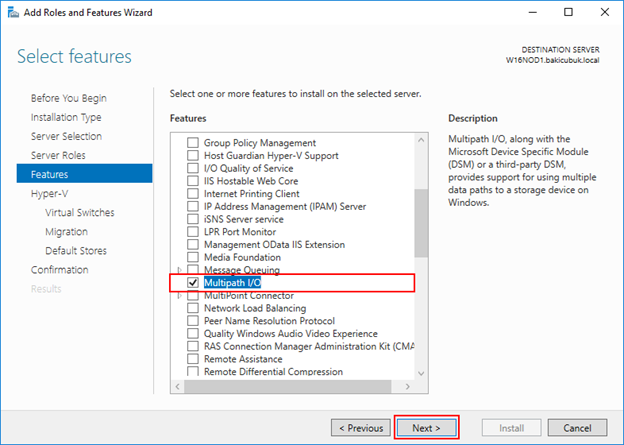624x445 pixels.
Task: Open the Default Stores sub-step
Action: 76,251
